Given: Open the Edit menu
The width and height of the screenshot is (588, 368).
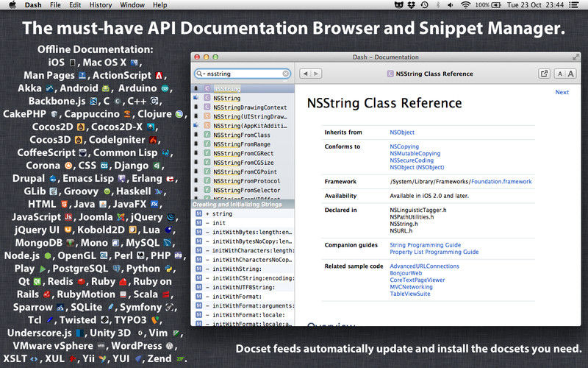Looking at the screenshot, I should pyautogui.click(x=75, y=5).
